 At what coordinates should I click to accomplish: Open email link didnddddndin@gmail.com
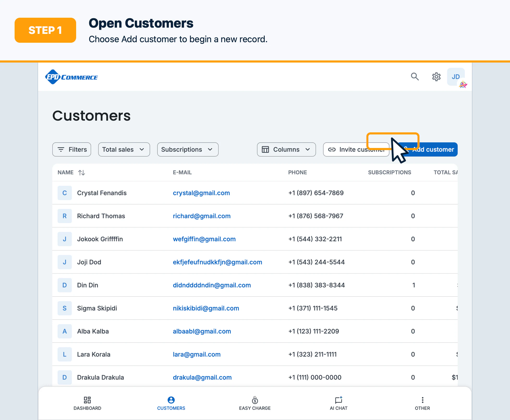[212, 285]
